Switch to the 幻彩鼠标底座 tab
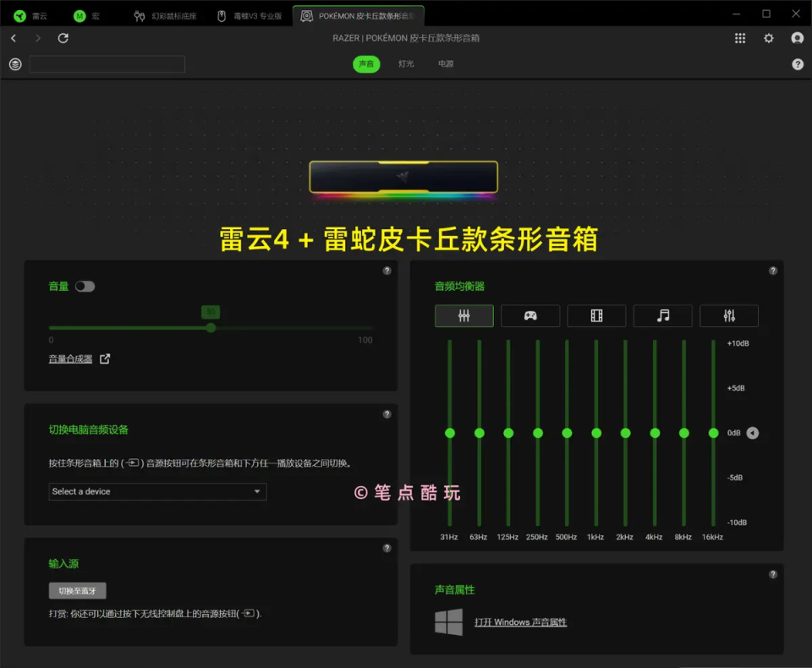812x668 pixels. (x=166, y=16)
